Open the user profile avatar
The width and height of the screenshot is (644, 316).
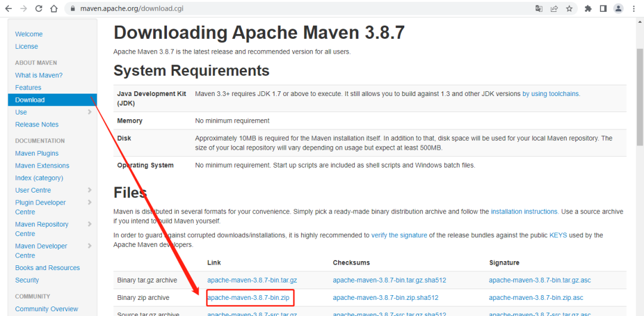[x=618, y=8]
